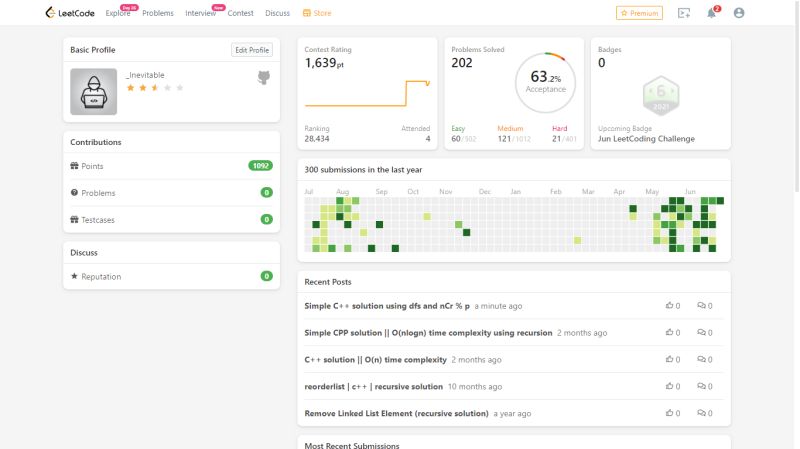The image size is (800, 449).
Task: Select the Testcases contribution label
Action: (x=98, y=220)
